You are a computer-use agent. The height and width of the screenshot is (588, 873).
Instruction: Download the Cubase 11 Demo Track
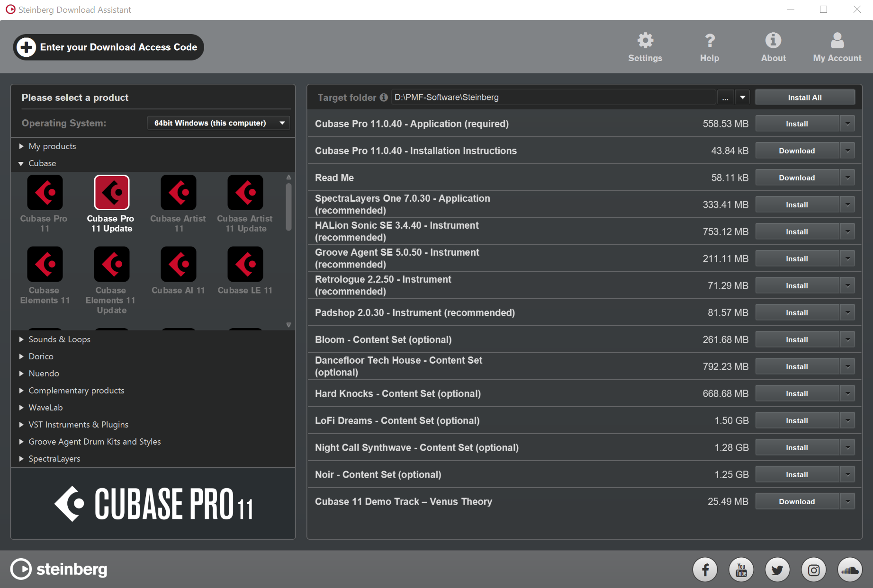(x=797, y=501)
